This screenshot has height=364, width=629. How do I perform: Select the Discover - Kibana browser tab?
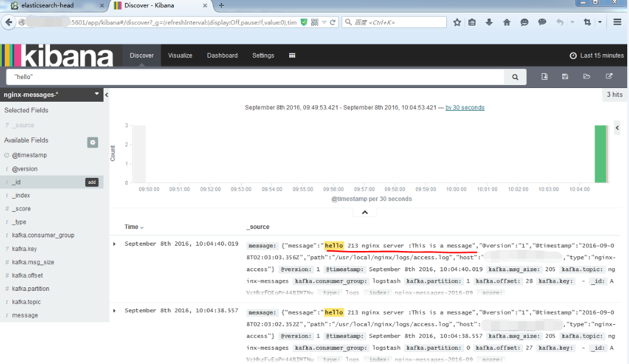coord(159,5)
